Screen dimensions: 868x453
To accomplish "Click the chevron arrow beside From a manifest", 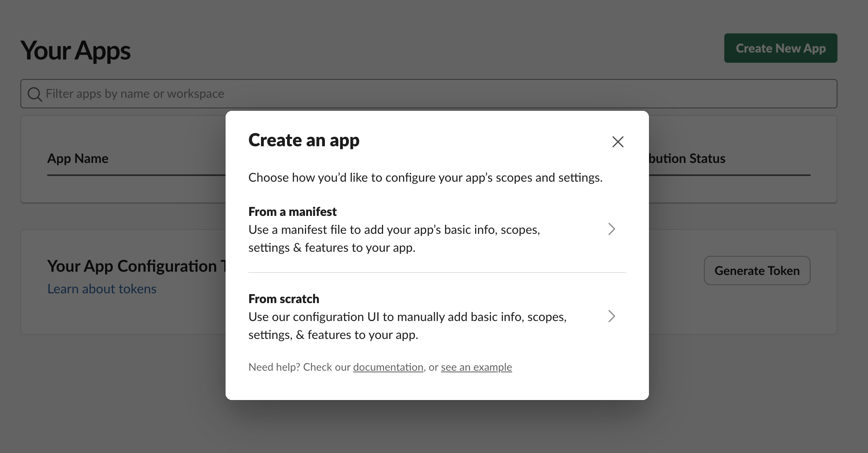I will coord(611,229).
